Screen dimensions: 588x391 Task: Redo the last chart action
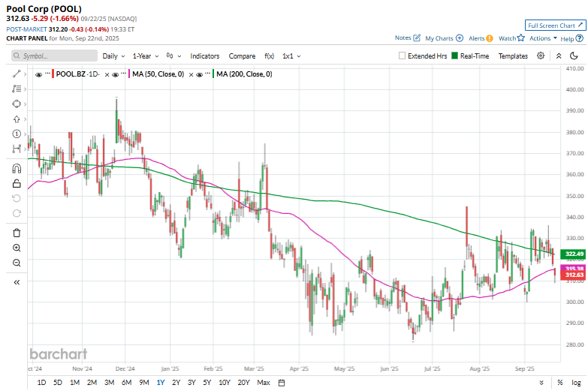(x=17, y=213)
